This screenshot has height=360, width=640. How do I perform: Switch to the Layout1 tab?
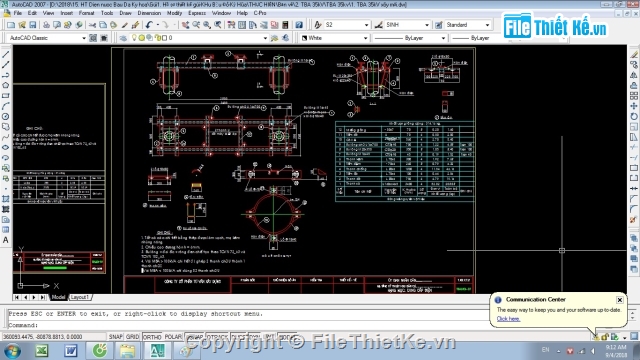80,297
